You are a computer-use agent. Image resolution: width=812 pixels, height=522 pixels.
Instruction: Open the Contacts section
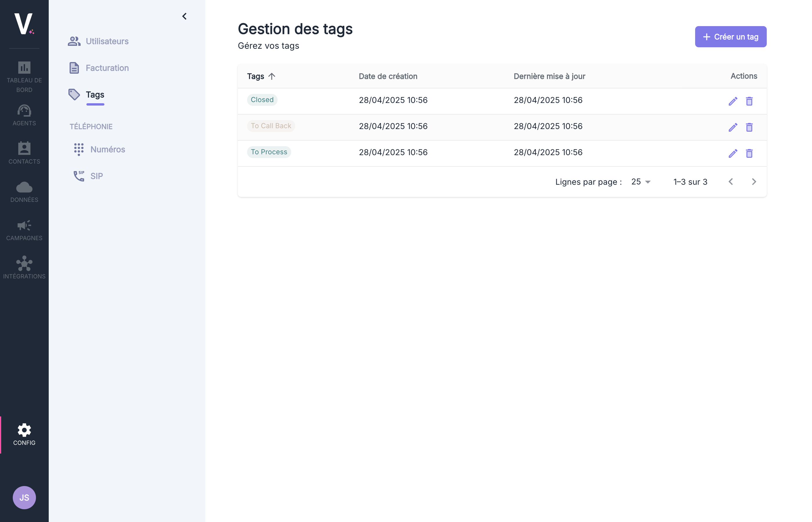24,153
